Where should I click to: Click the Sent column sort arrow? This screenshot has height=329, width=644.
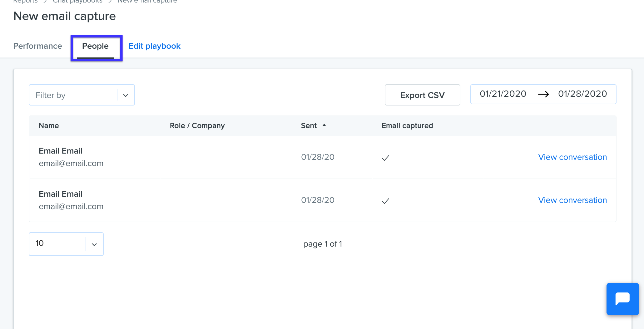(324, 125)
